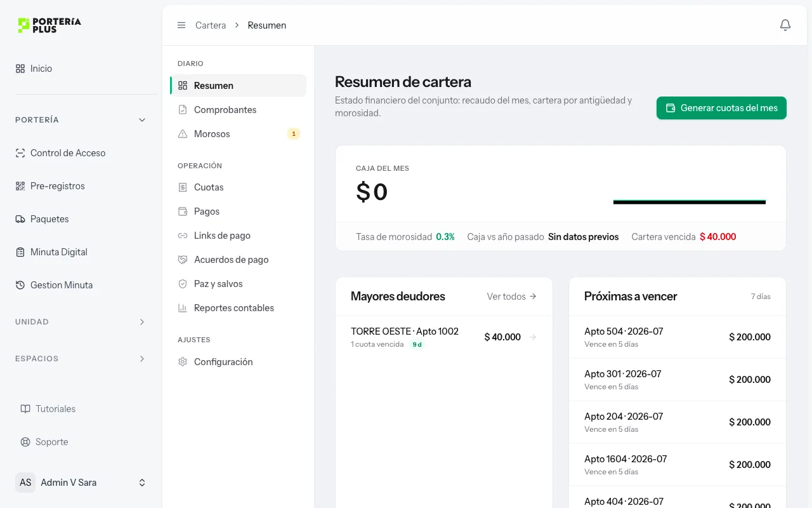Click the Minuta Digital clipboard icon
This screenshot has height=508, width=812.
point(20,252)
